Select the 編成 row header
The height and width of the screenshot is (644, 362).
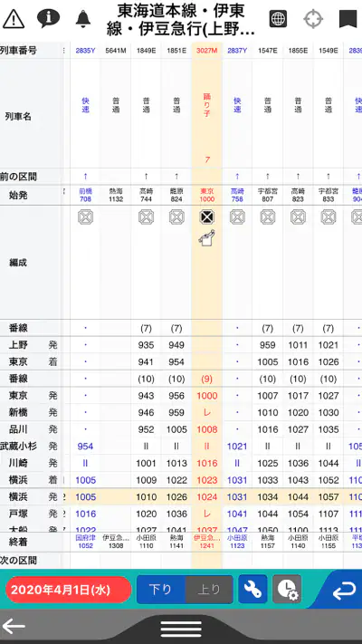point(18,263)
